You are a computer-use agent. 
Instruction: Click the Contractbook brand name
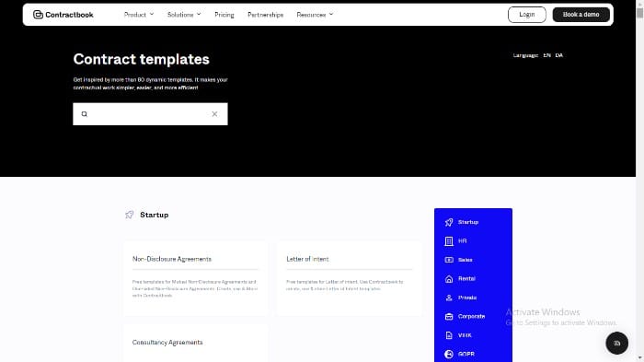tap(69, 15)
